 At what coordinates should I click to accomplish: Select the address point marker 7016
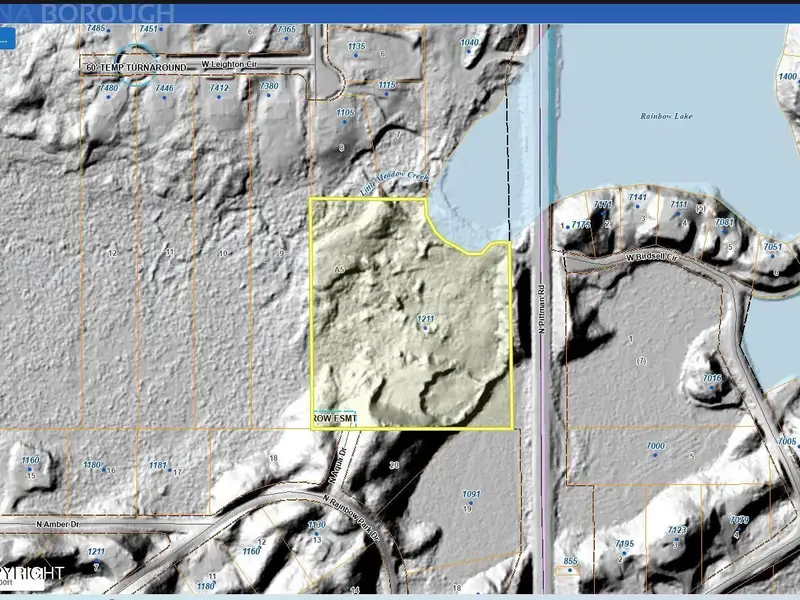pyautogui.click(x=712, y=386)
